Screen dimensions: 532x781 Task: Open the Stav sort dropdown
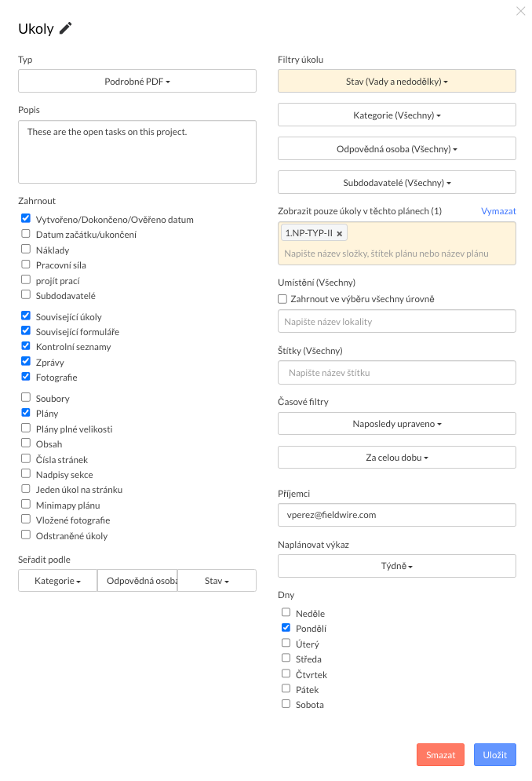(217, 580)
